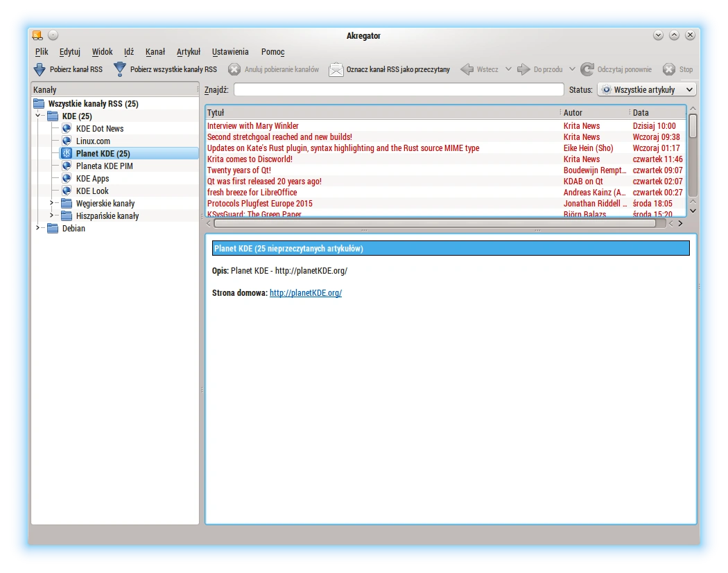Open the Plik menu
Screen dimensions: 728x573
click(x=42, y=52)
